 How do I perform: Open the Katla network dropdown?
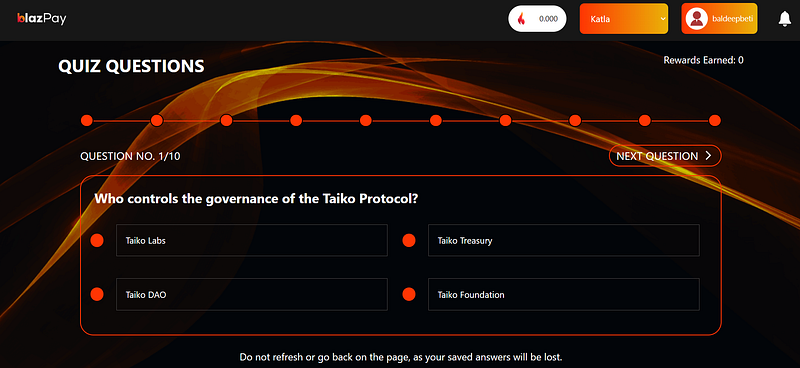[x=624, y=19]
